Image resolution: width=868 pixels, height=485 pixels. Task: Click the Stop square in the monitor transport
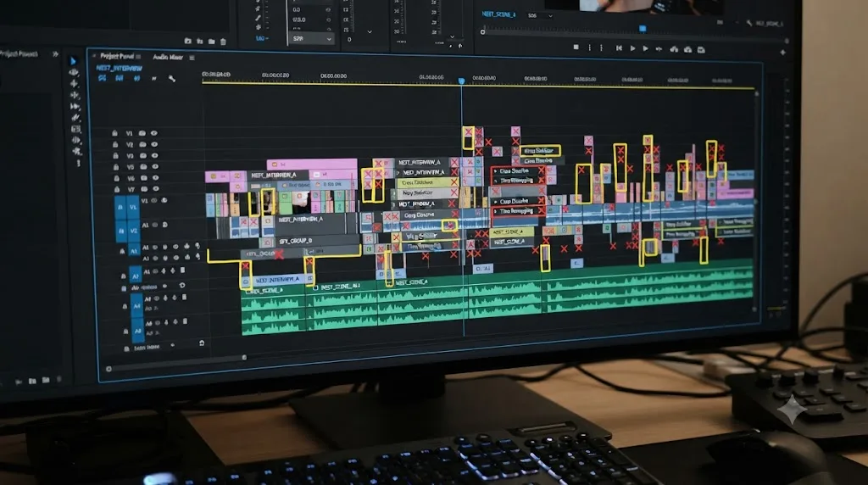(576, 47)
